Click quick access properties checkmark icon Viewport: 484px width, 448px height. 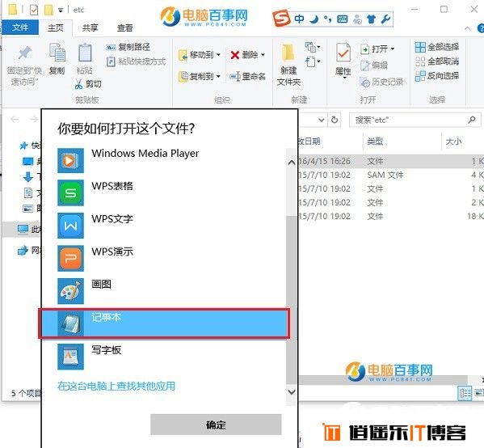(34, 10)
